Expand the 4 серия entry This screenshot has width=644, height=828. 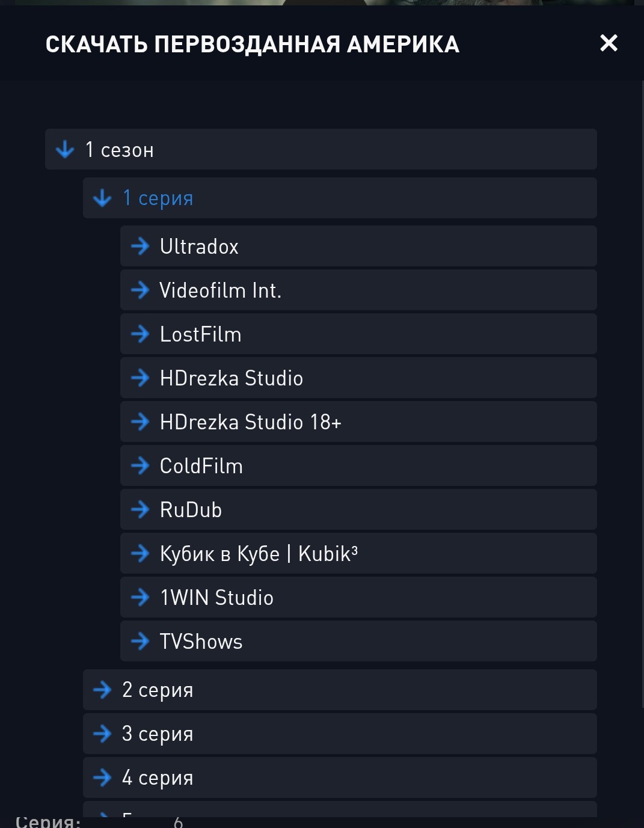(340, 777)
